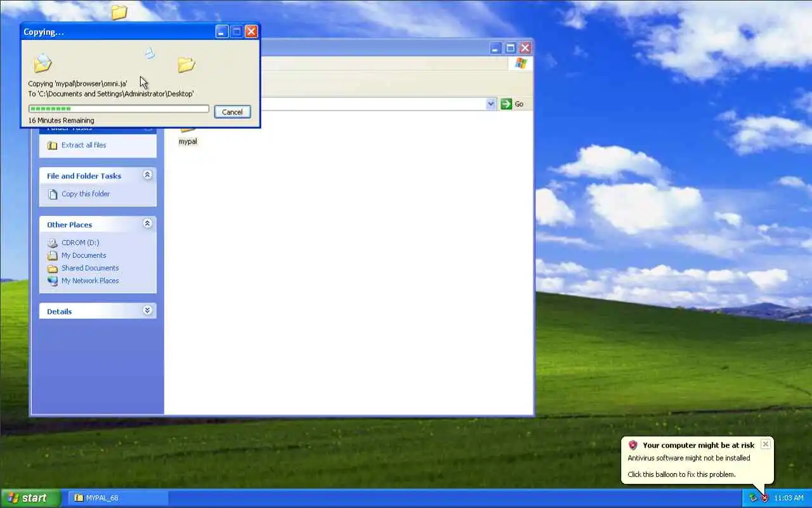
Task: Collapse the Other Places section
Action: click(147, 224)
